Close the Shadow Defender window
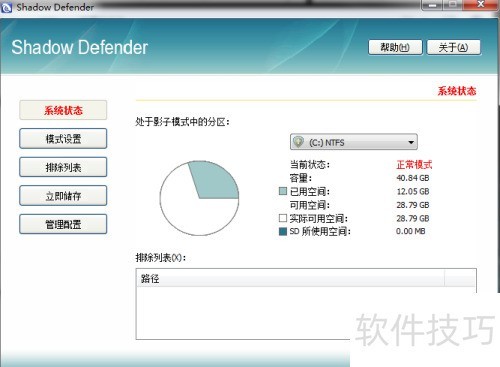The image size is (500, 367). (480, 5)
